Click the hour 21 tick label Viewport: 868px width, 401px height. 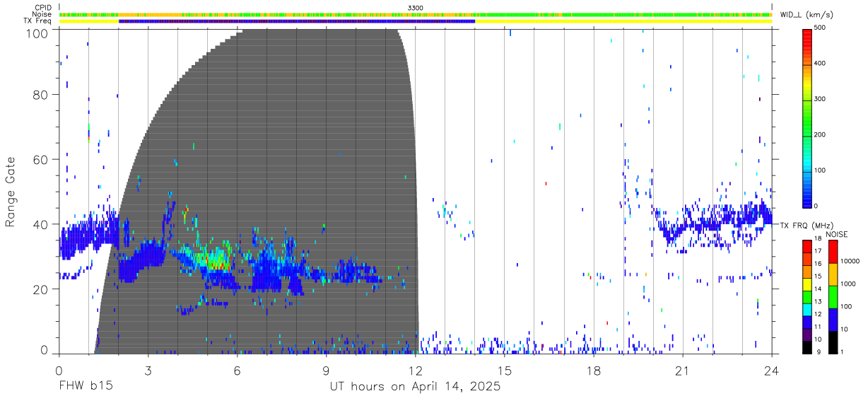point(683,369)
